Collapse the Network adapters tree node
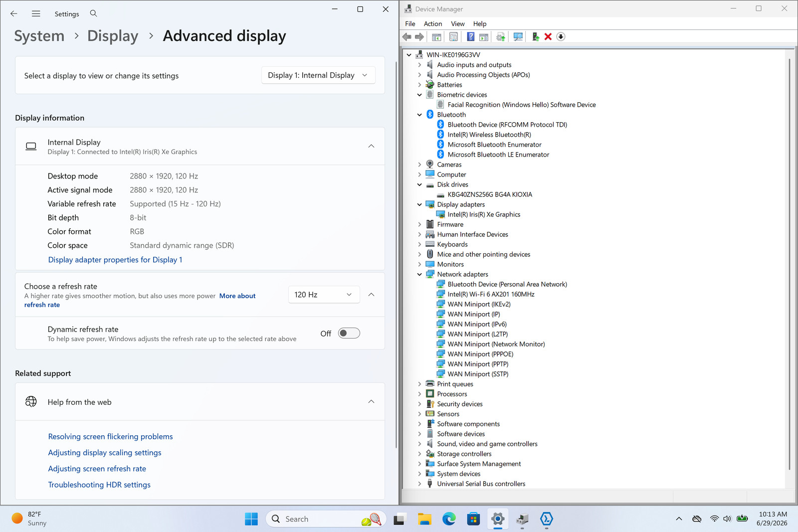This screenshot has width=798, height=532. [419, 274]
